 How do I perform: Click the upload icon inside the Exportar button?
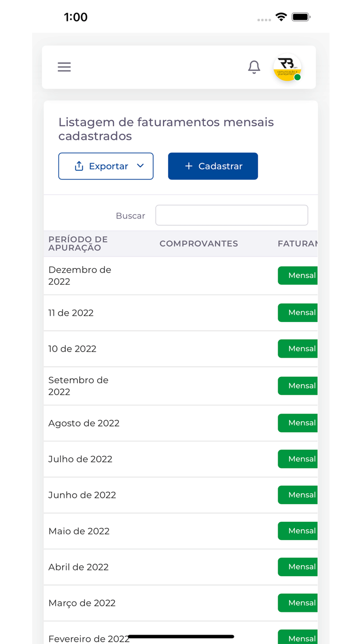coord(79,166)
